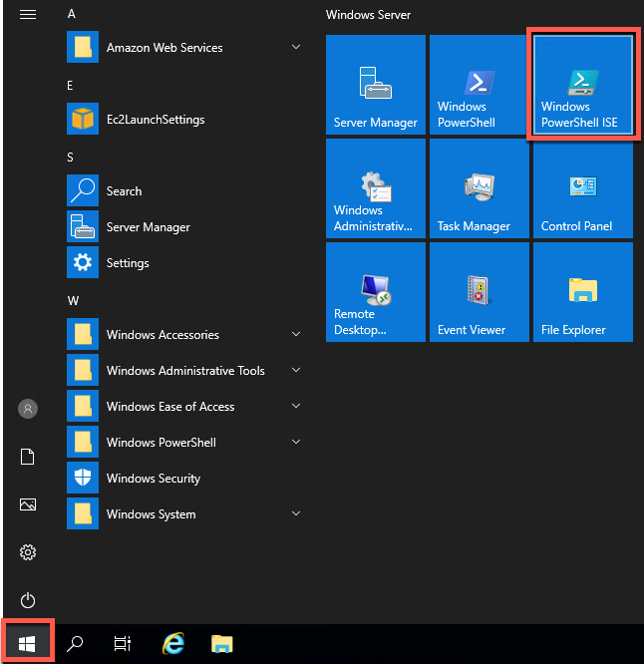This screenshot has width=644, height=664.
Task: Select the Windows PowerShell folder entry
Action: [185, 442]
